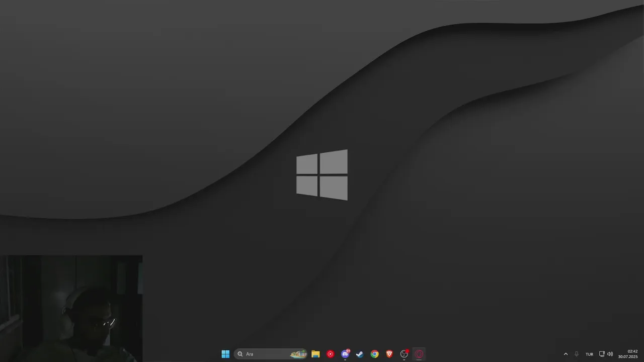
Task: Expand the hidden system tray icons
Action: point(566,354)
